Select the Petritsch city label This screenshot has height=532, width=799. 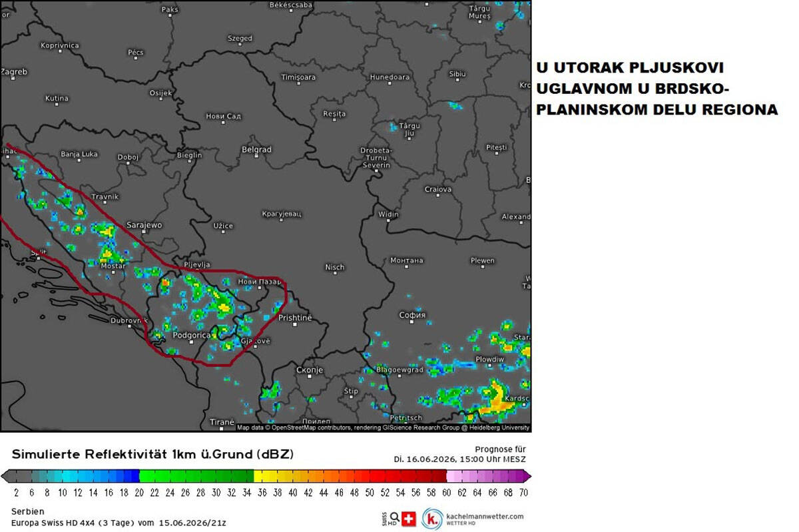tap(405, 417)
